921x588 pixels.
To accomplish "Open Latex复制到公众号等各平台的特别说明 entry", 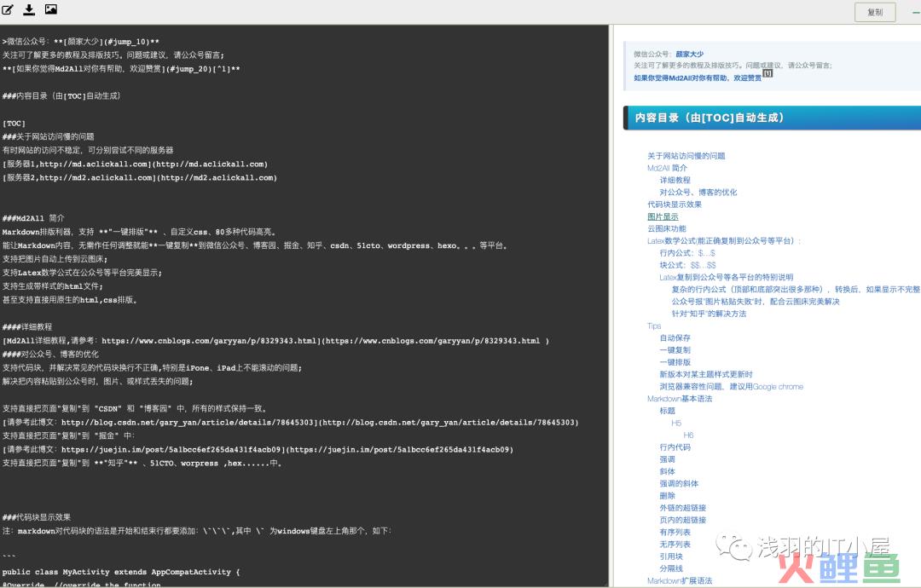I will (x=726, y=278).
